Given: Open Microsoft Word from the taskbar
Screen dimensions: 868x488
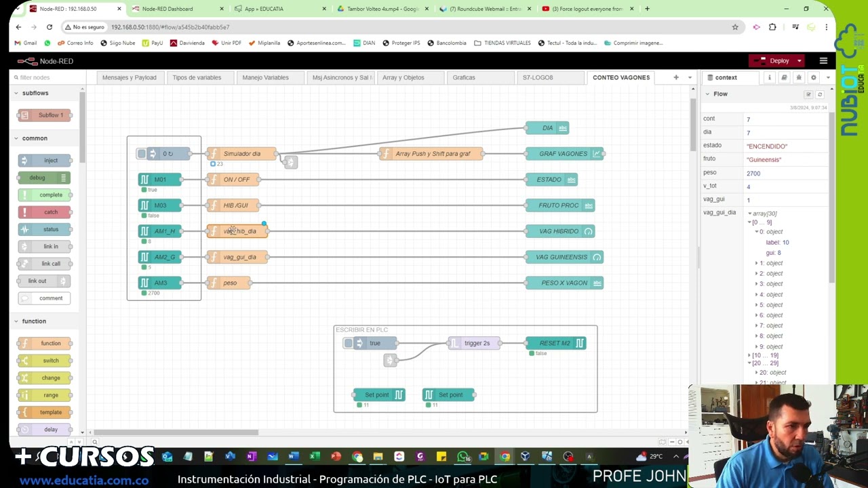Looking at the screenshot, I should click(293, 456).
